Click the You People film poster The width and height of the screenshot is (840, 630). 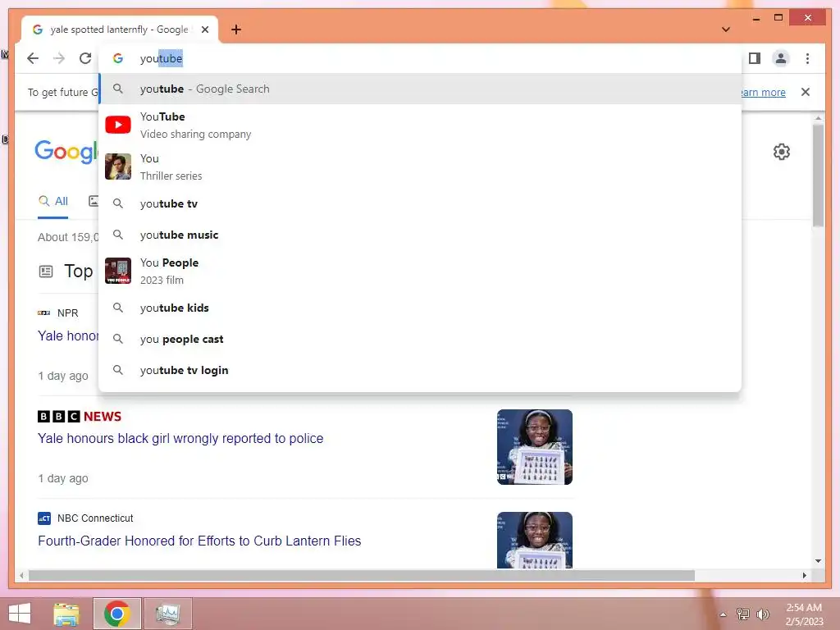pos(118,271)
